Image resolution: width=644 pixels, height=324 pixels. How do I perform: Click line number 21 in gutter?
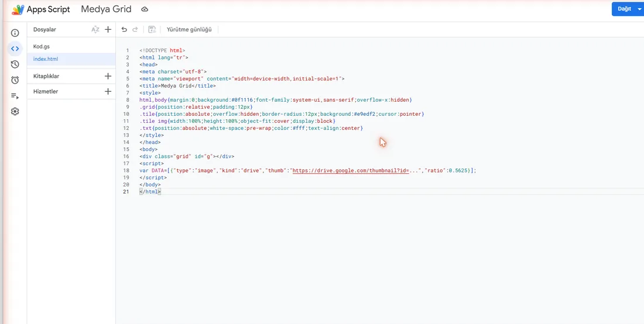[126, 192]
